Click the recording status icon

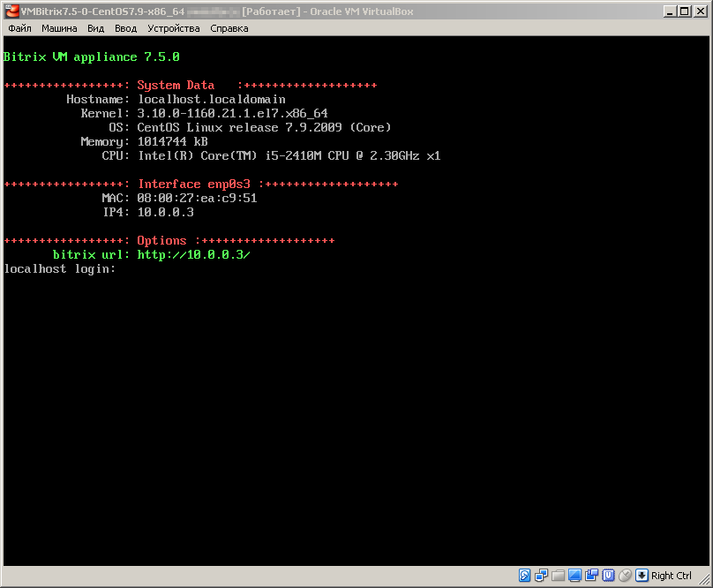(591, 576)
